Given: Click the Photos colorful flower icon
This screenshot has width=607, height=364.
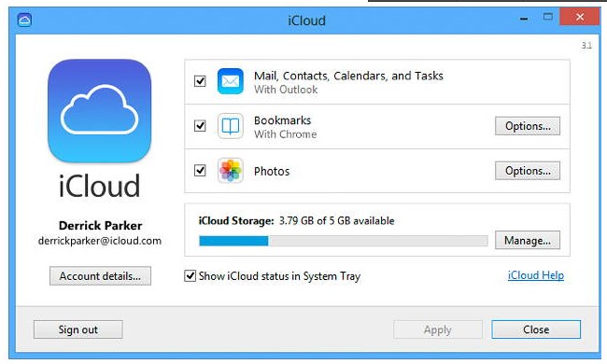Looking at the screenshot, I should [x=231, y=170].
